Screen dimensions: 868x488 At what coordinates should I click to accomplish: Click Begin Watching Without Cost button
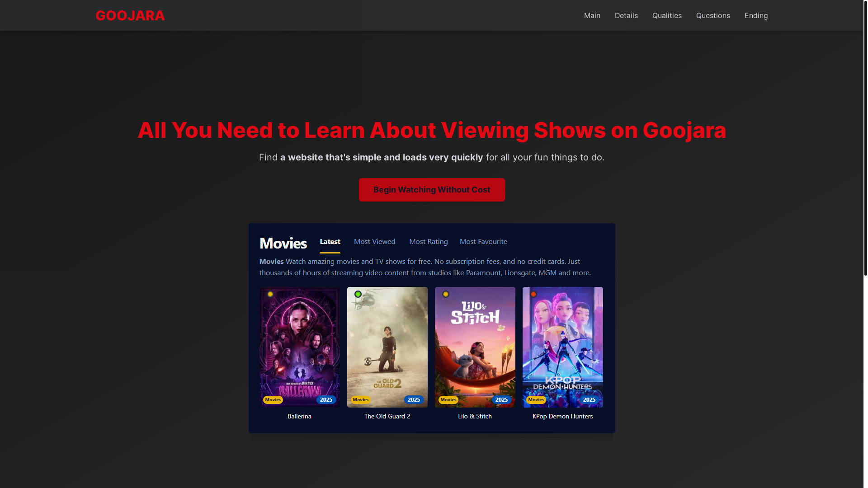pyautogui.click(x=432, y=190)
